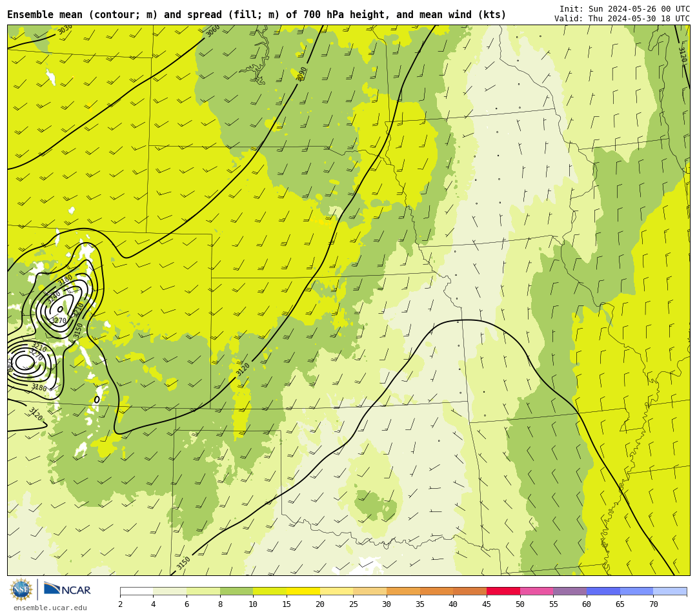Click the yellow-green 10–15 m colorbar swatch
This screenshot has width=697, height=616.
point(270,591)
